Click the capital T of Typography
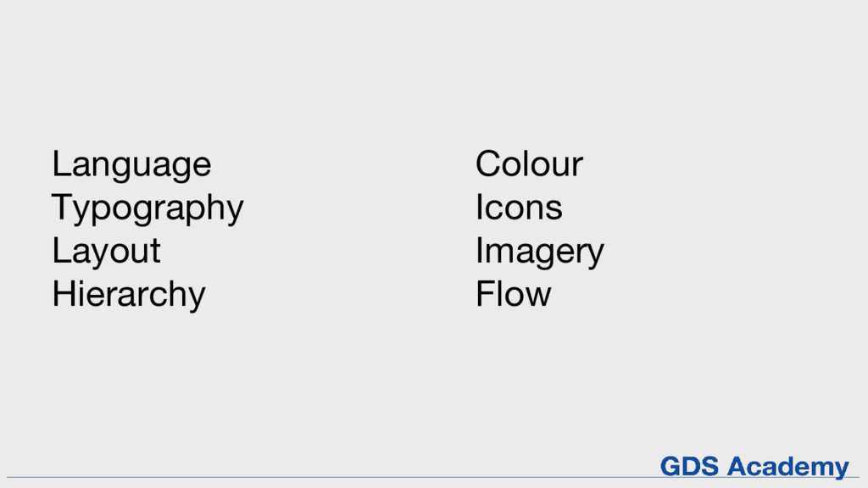This screenshot has width=868, height=488. [63, 207]
